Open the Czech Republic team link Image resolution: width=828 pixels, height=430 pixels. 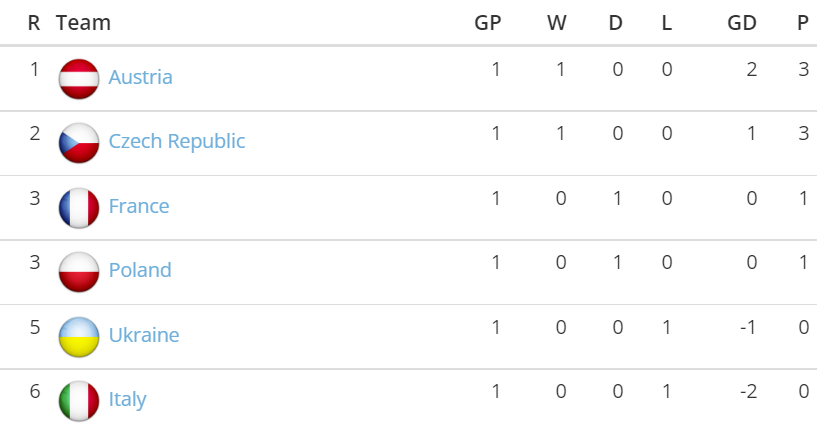coord(176,141)
